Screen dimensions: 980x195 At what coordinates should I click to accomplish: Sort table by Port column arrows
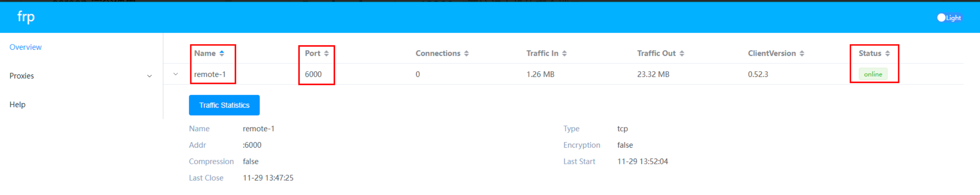pos(326,53)
